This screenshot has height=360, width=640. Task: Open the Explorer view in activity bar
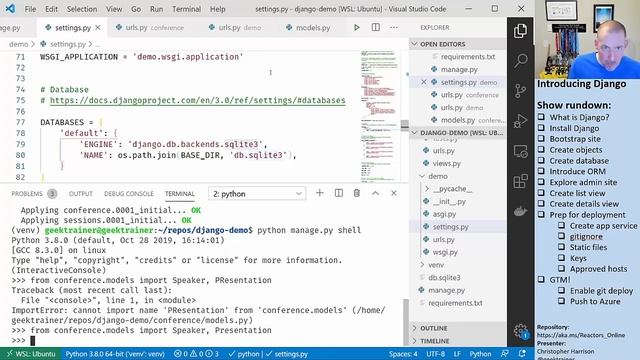pyautogui.click(x=520, y=31)
